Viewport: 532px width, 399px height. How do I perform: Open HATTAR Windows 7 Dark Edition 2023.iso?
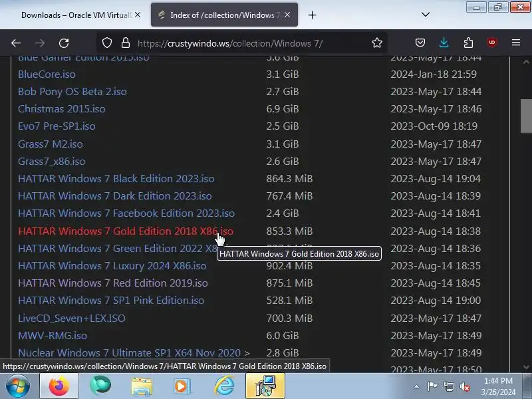pos(114,196)
